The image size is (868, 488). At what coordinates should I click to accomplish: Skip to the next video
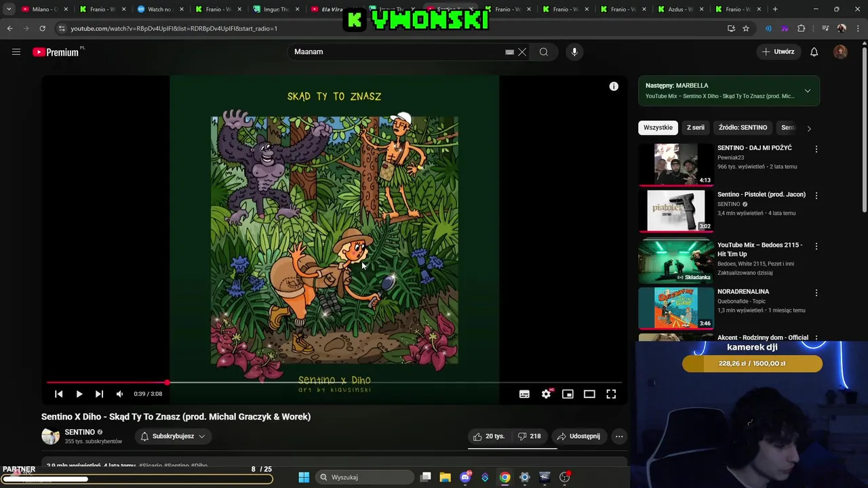tap(99, 394)
